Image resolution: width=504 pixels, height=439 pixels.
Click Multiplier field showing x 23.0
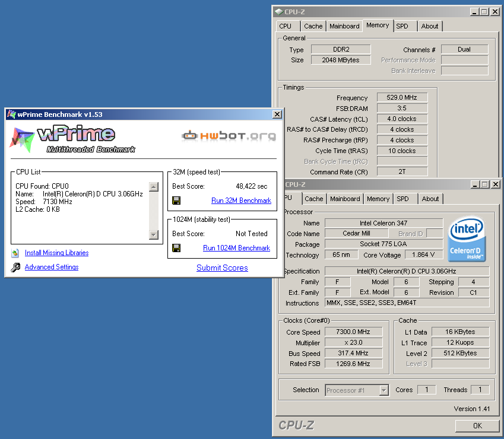(353, 342)
